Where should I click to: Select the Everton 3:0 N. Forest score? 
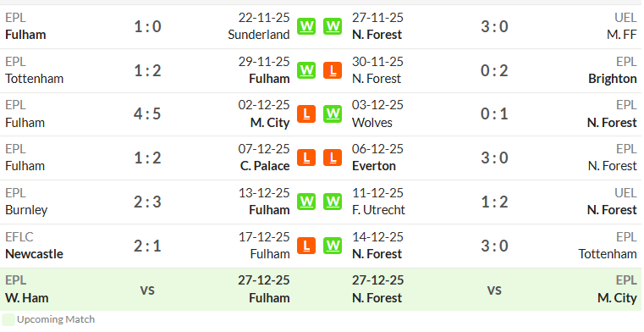click(494, 158)
